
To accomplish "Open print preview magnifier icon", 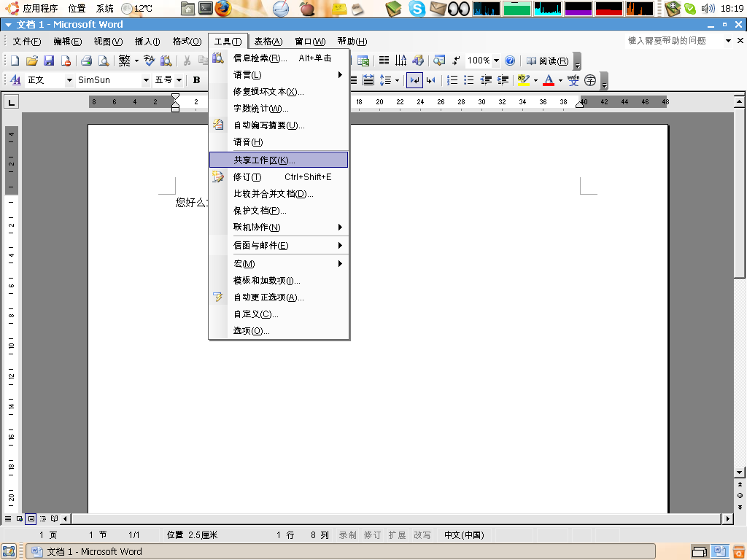I will pyautogui.click(x=103, y=61).
